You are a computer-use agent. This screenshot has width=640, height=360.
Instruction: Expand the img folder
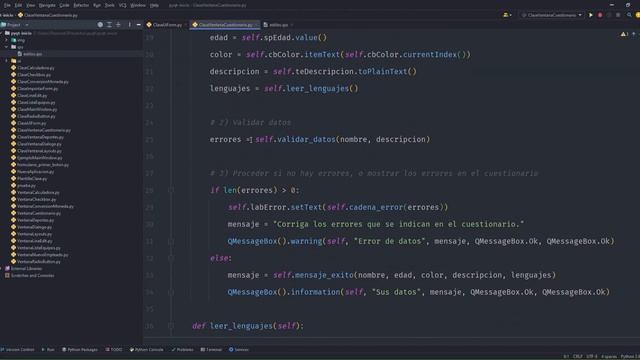tap(7, 40)
